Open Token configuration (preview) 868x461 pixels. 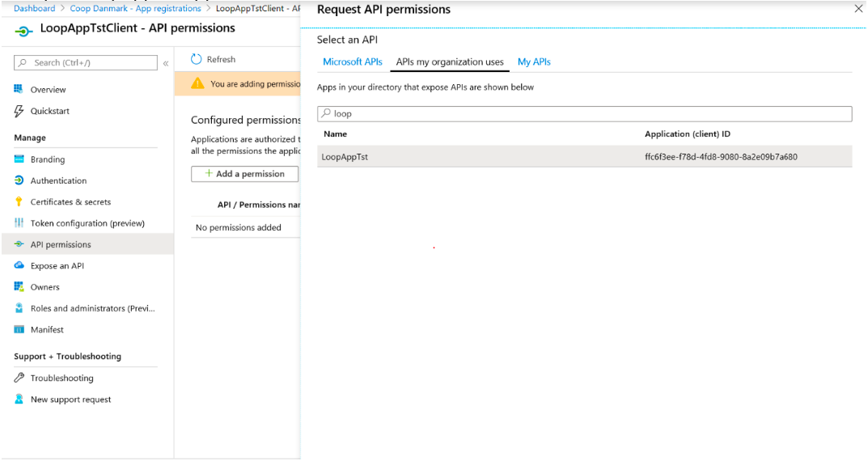87,223
